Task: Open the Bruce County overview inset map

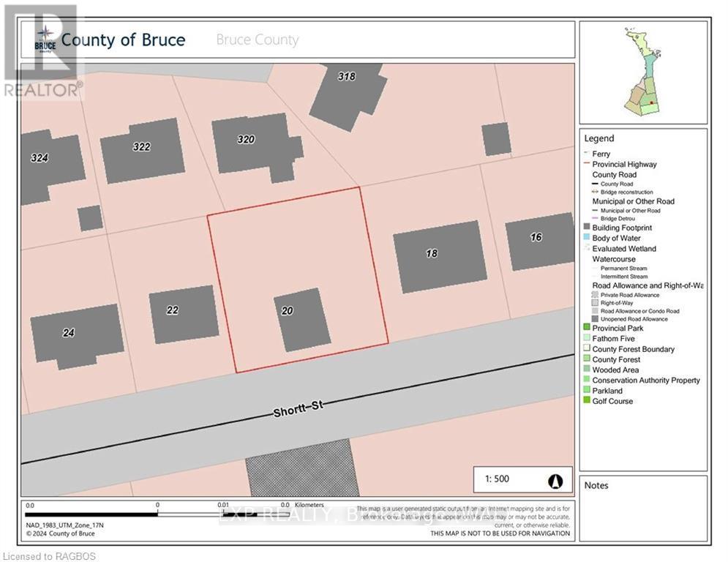Action: [x=643, y=72]
